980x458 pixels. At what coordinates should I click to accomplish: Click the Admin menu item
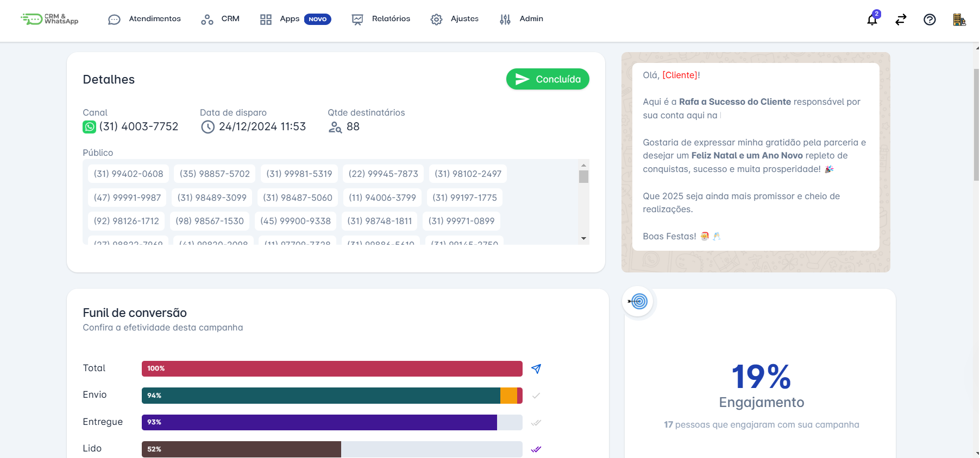[x=521, y=19]
